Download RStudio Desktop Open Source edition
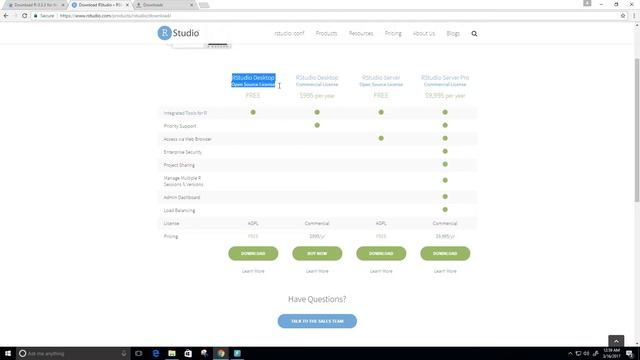 pyautogui.click(x=253, y=253)
